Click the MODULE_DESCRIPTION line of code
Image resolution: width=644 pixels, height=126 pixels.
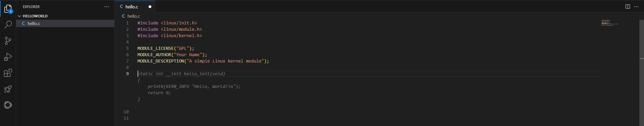coord(203,61)
